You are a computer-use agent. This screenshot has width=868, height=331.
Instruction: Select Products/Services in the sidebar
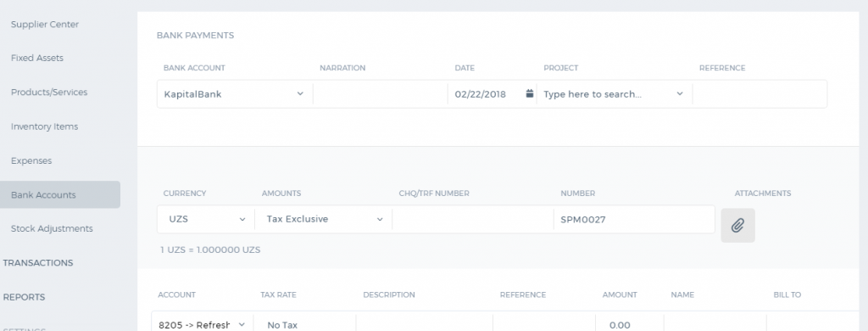[x=49, y=92]
